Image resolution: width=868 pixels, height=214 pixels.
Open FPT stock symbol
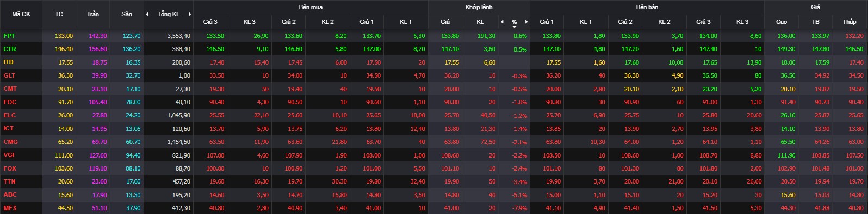tap(9, 36)
